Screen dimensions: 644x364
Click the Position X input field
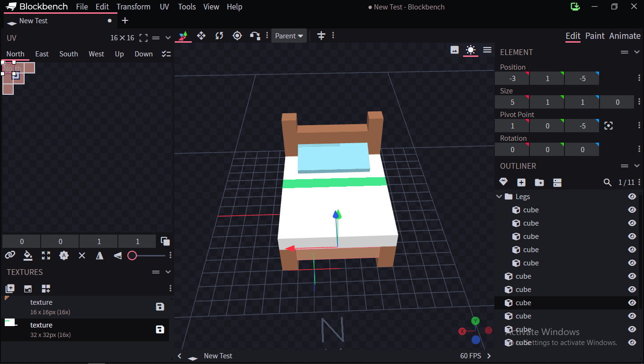[512, 79]
